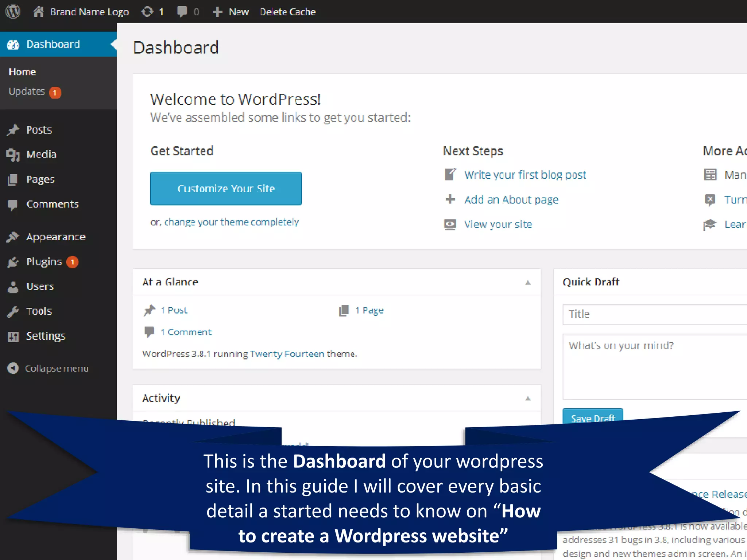Open the Tools menu
The width and height of the screenshot is (747, 560).
pos(39,311)
